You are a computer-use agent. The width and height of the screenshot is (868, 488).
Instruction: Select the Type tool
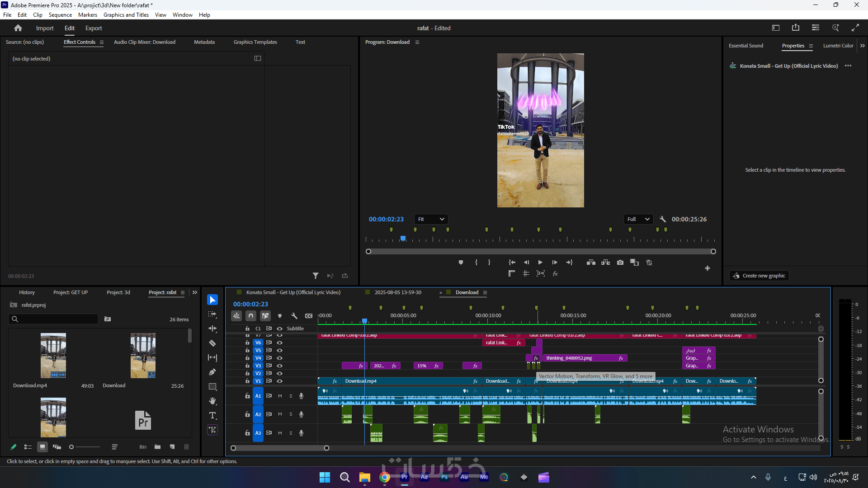212,415
